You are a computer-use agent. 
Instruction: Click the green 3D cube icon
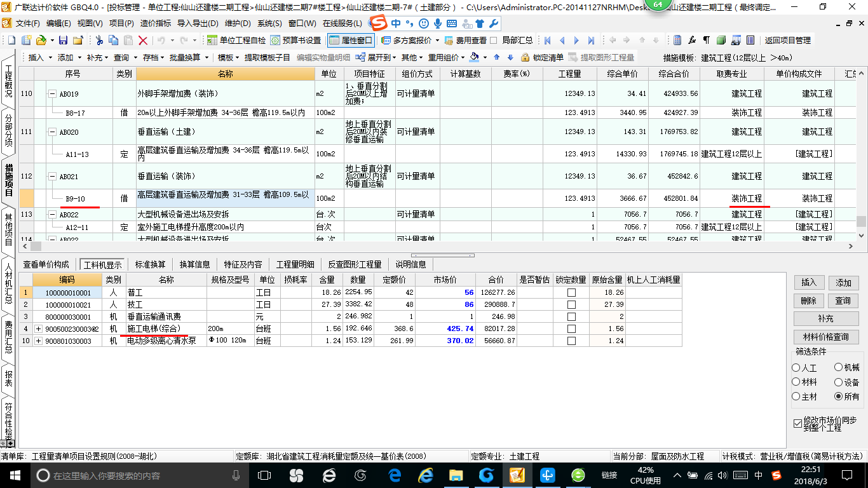click(721, 40)
